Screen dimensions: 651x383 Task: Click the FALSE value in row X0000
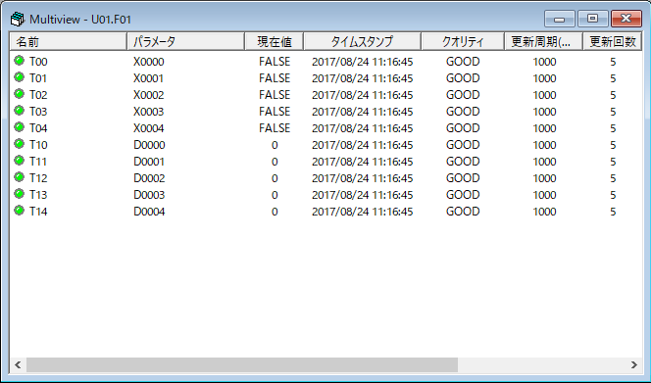click(x=274, y=61)
